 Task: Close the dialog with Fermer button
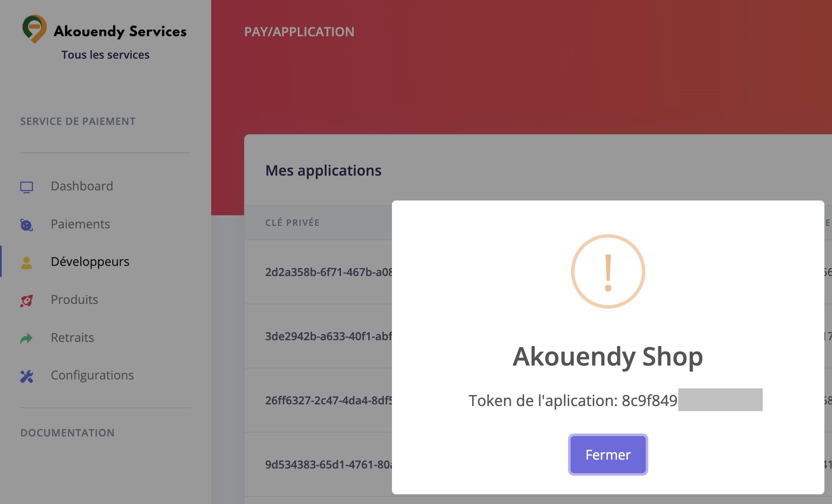[608, 455]
